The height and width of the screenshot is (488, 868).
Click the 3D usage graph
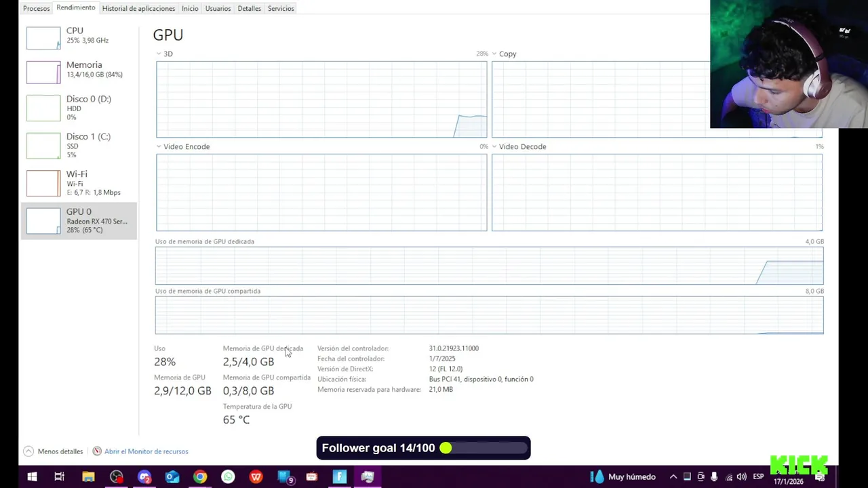(x=321, y=100)
